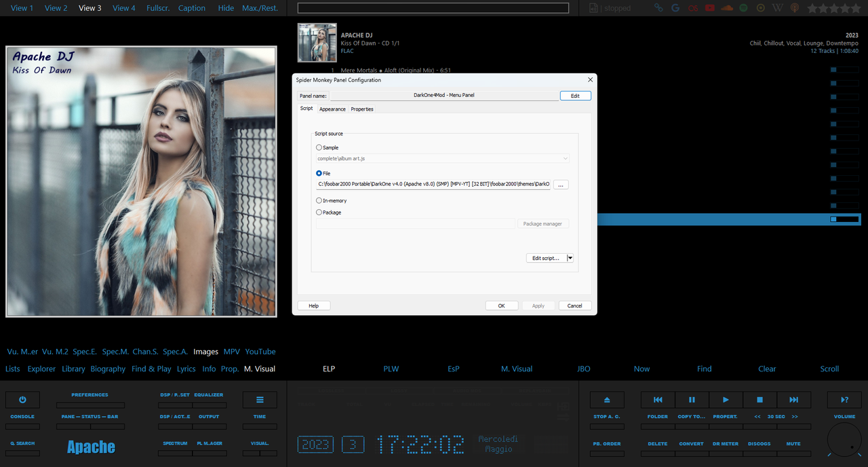Click the random play '?' button
Screen dimensions: 868x467
pos(844,400)
